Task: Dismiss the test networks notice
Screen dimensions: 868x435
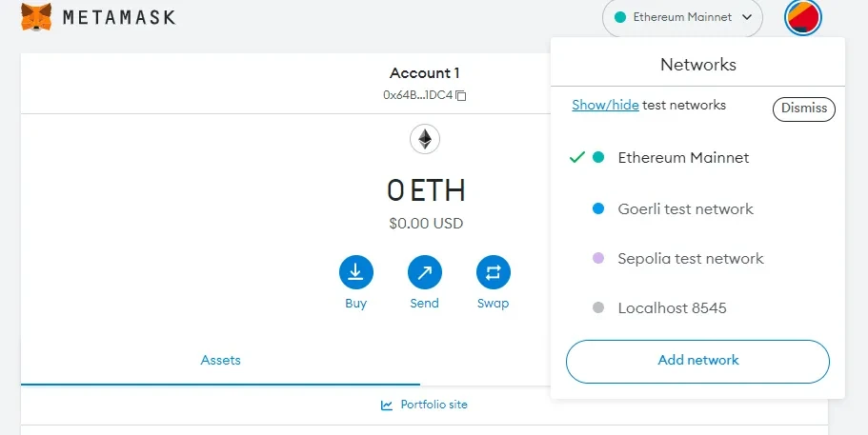Action: click(804, 109)
